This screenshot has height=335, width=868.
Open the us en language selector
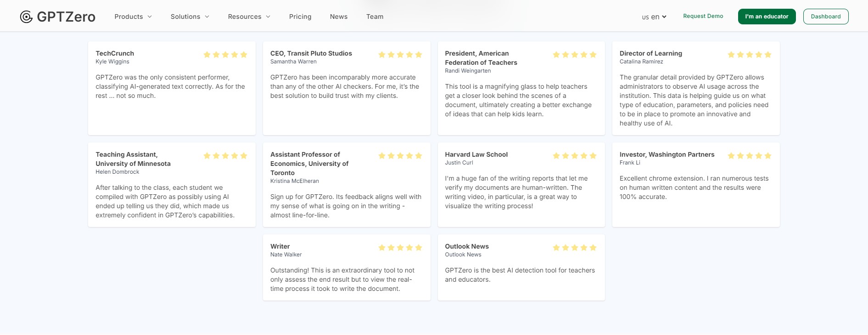coord(654,17)
